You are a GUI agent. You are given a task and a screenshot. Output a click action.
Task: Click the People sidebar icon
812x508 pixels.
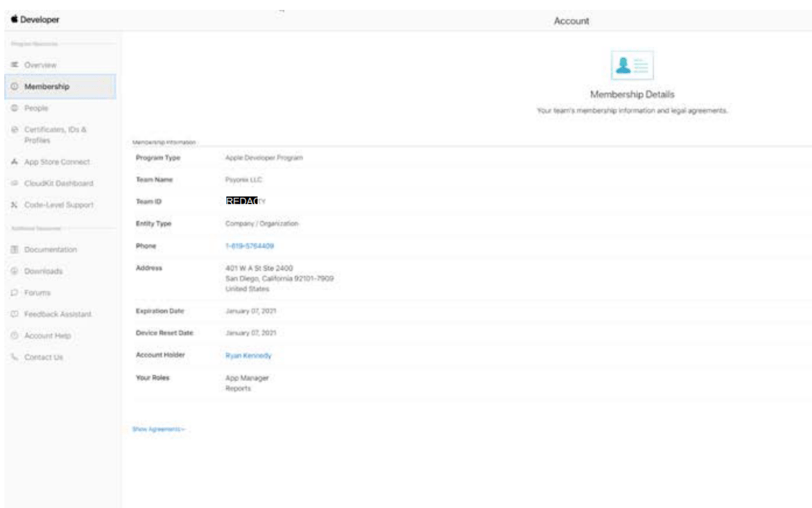pyautogui.click(x=15, y=108)
